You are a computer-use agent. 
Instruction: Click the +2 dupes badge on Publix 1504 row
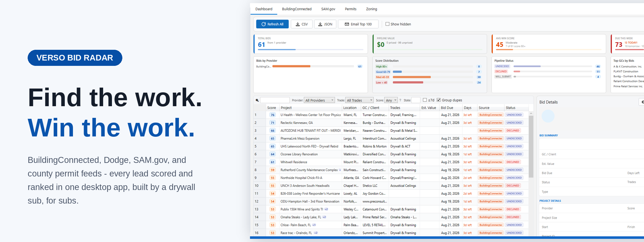click(x=326, y=209)
